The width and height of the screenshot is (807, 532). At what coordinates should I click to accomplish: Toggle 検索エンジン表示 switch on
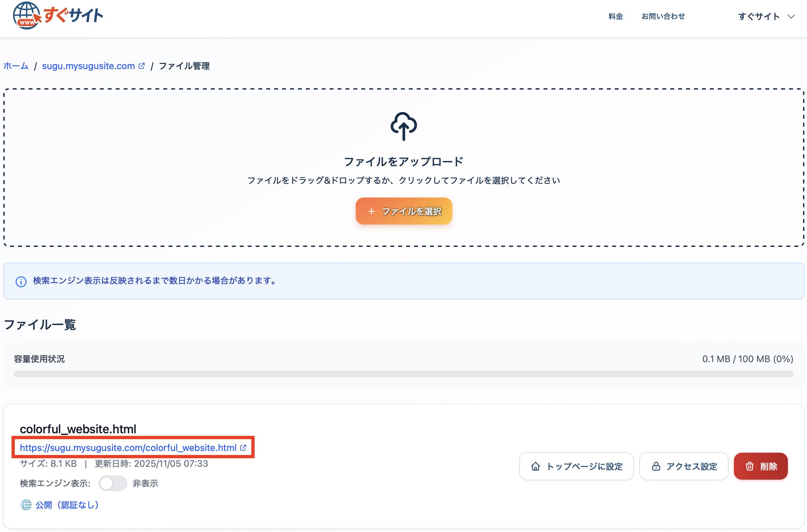[x=113, y=484]
